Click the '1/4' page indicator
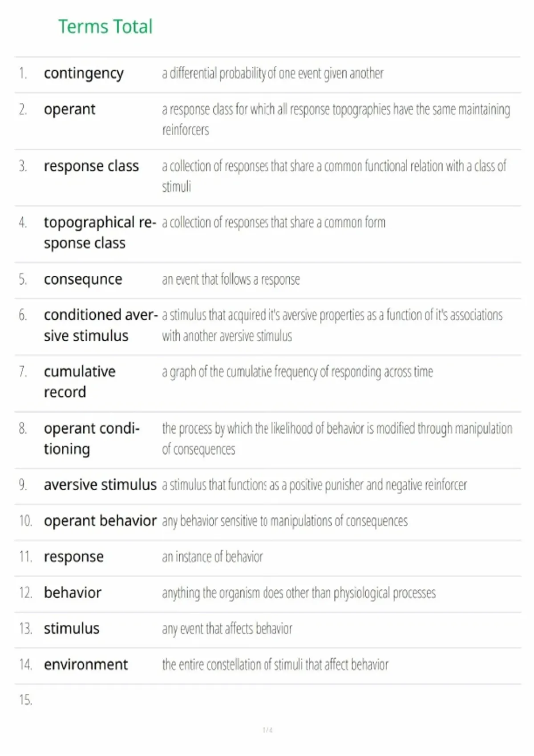Viewport: 534px width, 756px height. [x=267, y=730]
